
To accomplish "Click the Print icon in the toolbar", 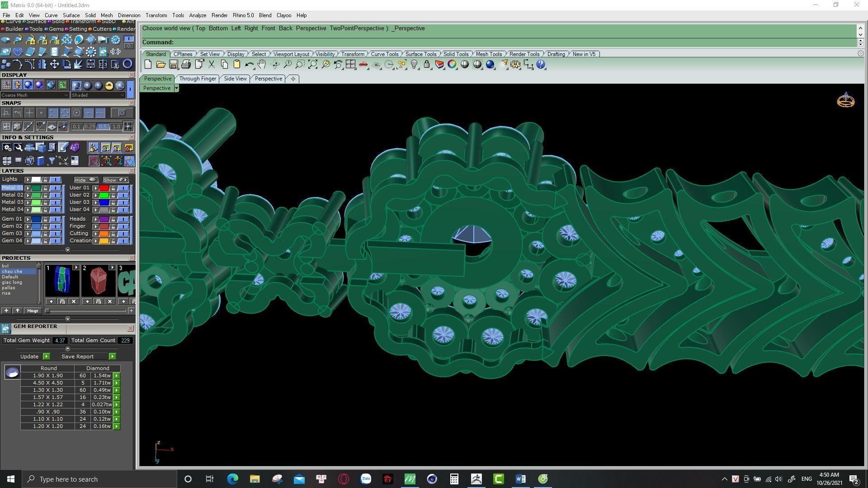I will pos(186,65).
